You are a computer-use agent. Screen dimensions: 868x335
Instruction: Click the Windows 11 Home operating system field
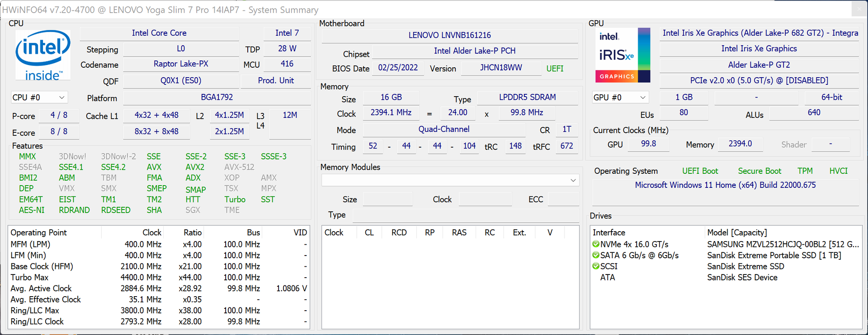coord(725,185)
